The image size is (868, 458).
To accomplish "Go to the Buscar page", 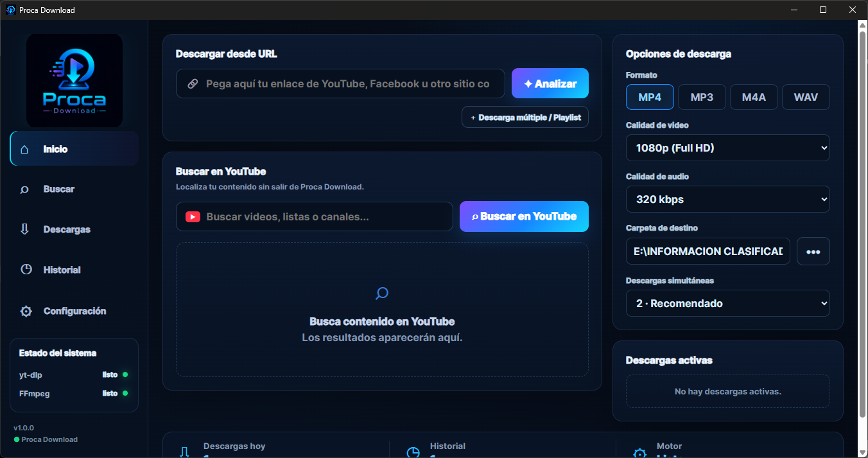I will [x=74, y=189].
